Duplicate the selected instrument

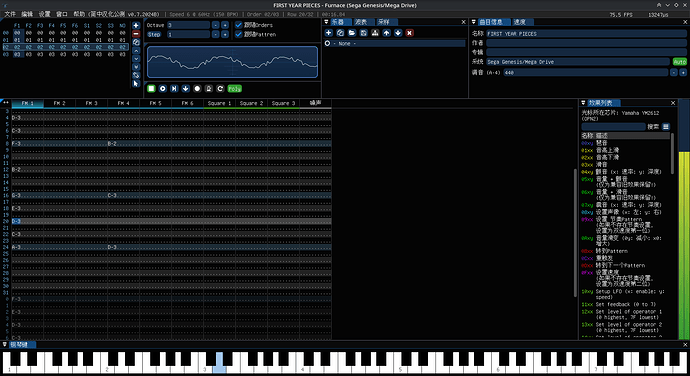pyautogui.click(x=340, y=33)
